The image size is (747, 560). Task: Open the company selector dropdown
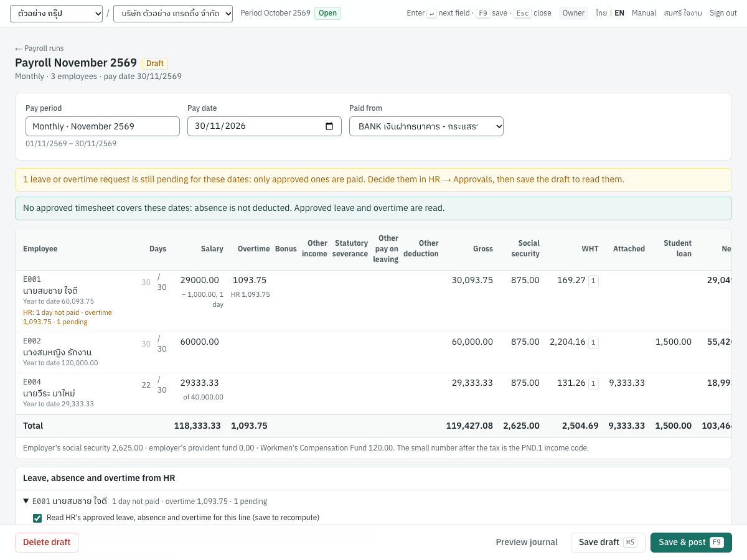(x=173, y=14)
